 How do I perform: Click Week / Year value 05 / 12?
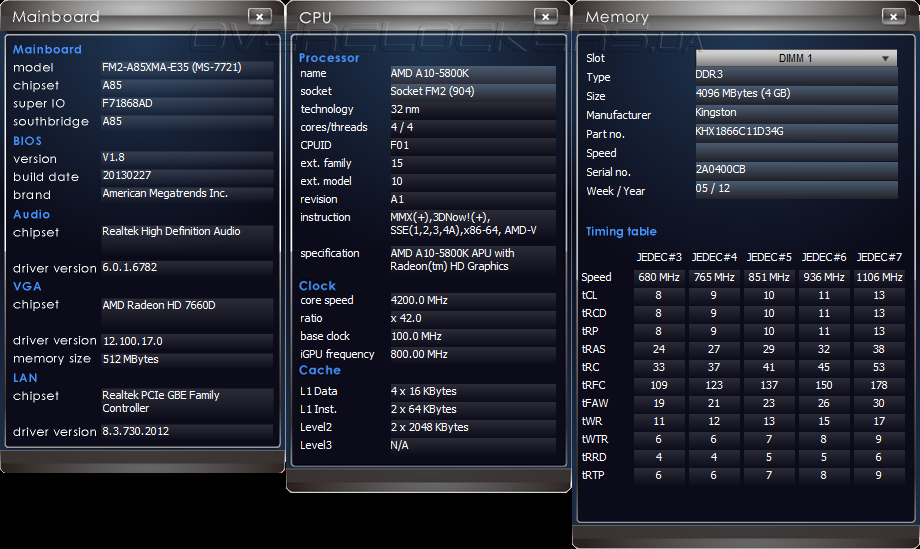coord(796,189)
